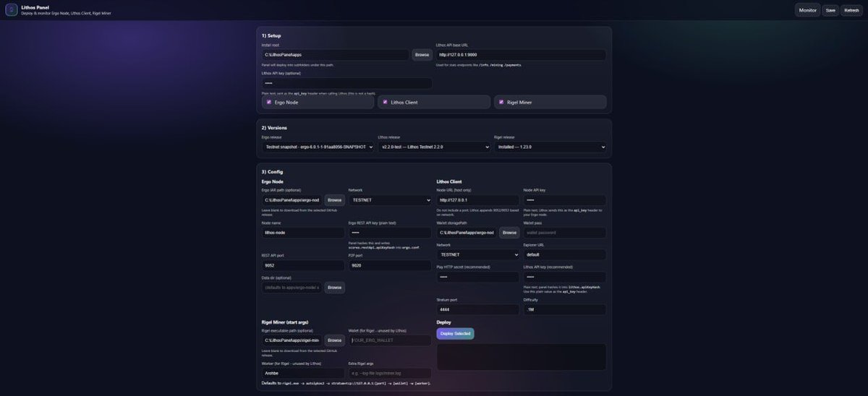868x396 pixels.
Task: Open the Ergo release dropdown
Action: click(318, 147)
